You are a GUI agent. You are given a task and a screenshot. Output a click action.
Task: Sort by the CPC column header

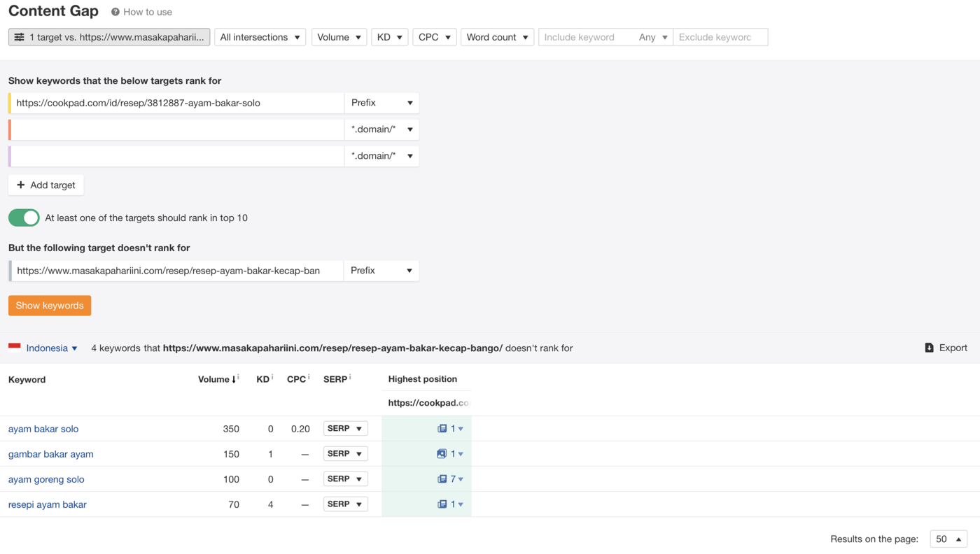pyautogui.click(x=296, y=379)
